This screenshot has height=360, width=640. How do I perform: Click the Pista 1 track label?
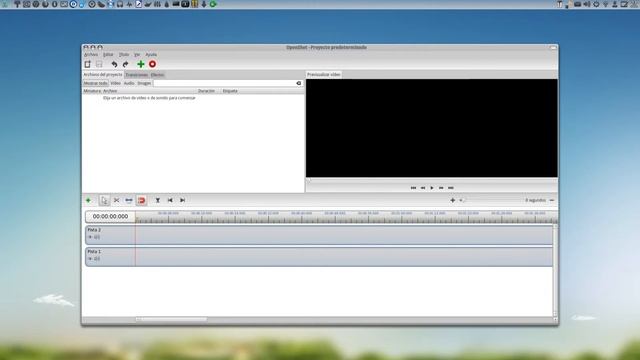pyautogui.click(x=94, y=252)
